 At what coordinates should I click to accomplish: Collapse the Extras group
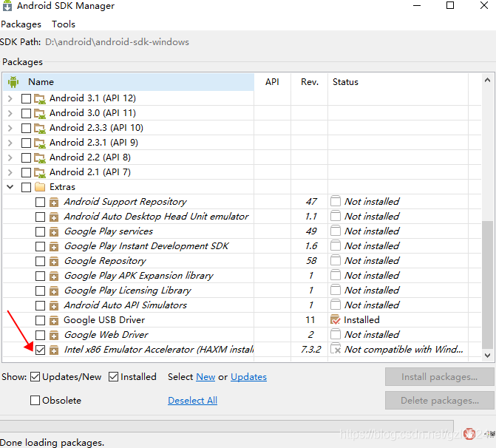tap(10, 186)
